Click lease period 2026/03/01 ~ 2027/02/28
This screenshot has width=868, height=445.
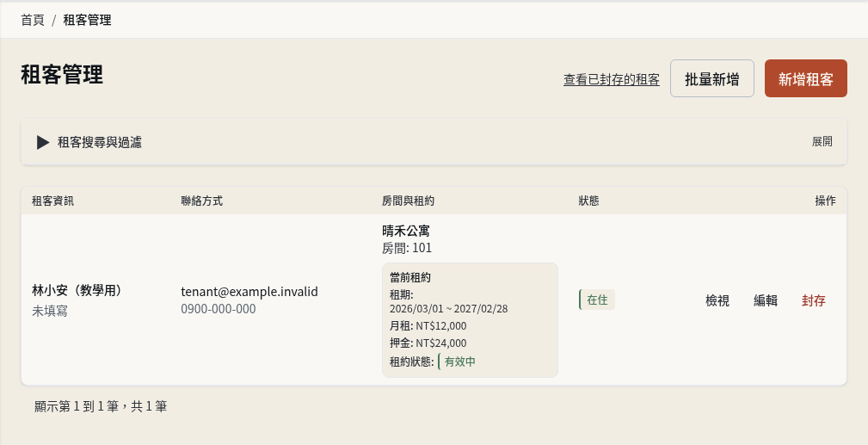[x=448, y=309]
